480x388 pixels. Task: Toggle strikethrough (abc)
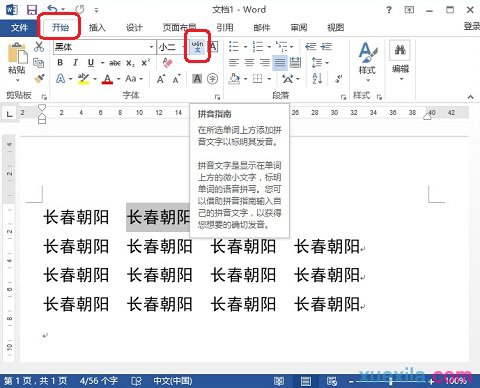115,63
